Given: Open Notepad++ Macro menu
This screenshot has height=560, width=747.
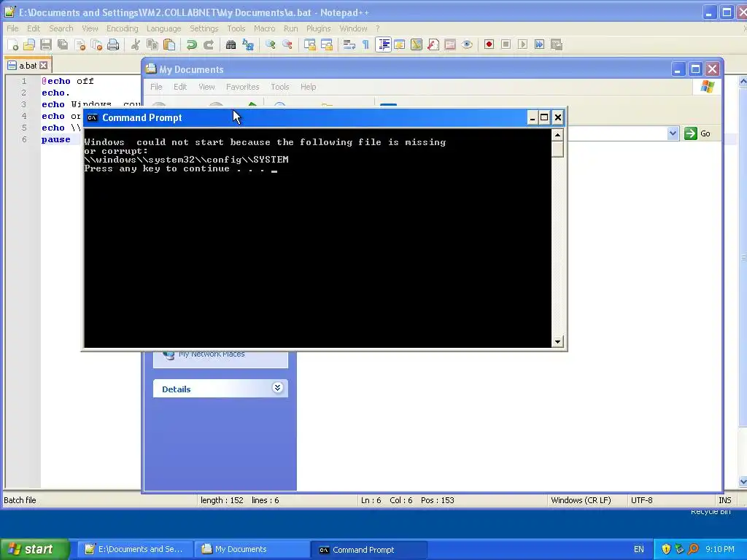Looking at the screenshot, I should pos(264,28).
